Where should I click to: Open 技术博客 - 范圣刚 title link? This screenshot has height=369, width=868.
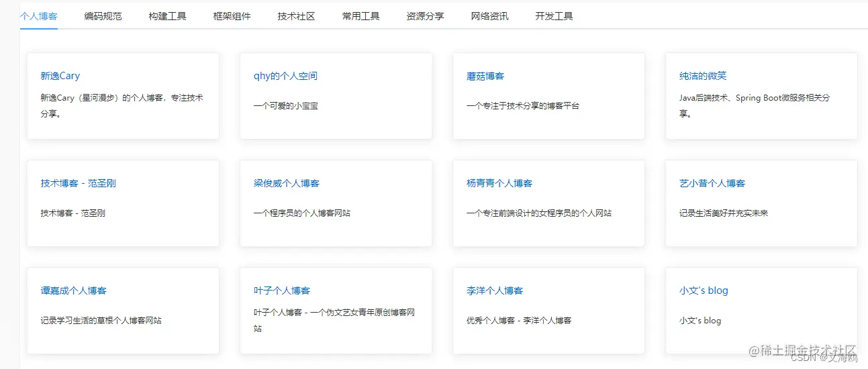tap(79, 183)
